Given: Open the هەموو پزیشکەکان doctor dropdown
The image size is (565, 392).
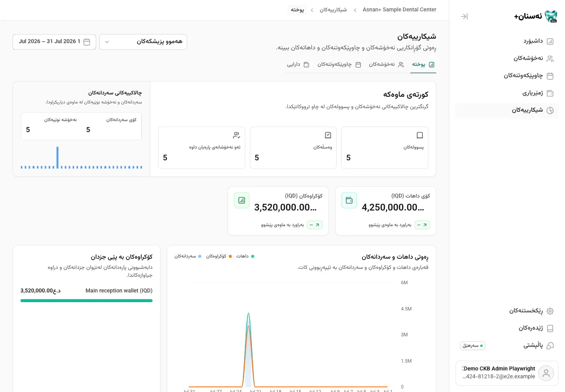Looking at the screenshot, I should click(143, 42).
